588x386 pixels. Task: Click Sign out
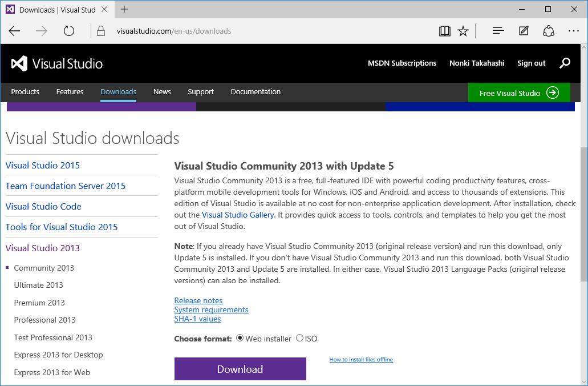532,63
